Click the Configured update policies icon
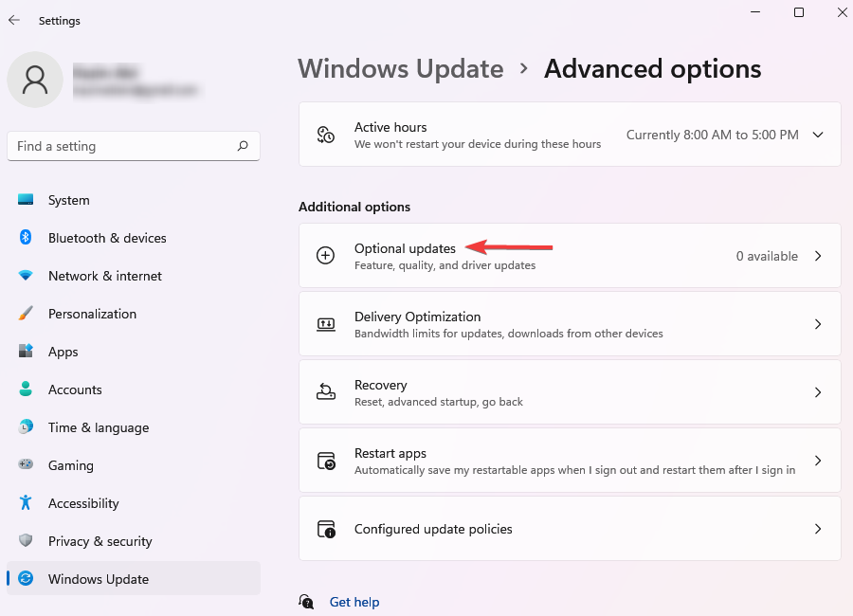The image size is (853, 616). [x=326, y=529]
